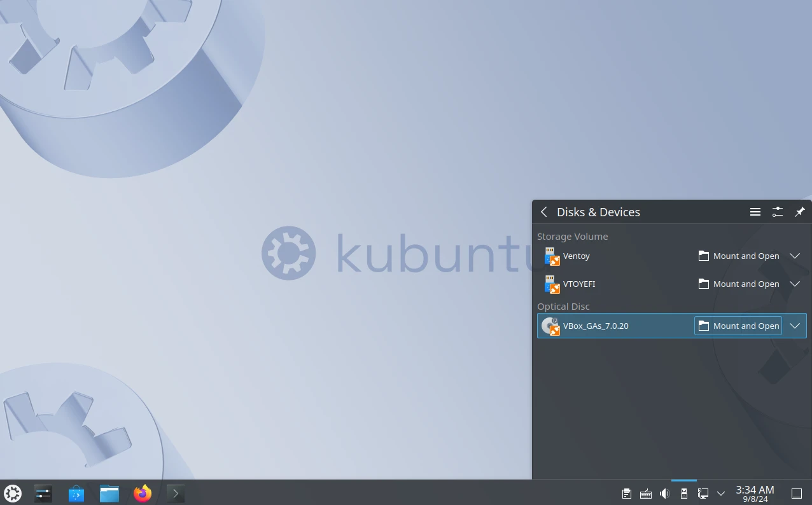
Task: Mount and Open the VTOYEFI volume
Action: pyautogui.click(x=738, y=284)
